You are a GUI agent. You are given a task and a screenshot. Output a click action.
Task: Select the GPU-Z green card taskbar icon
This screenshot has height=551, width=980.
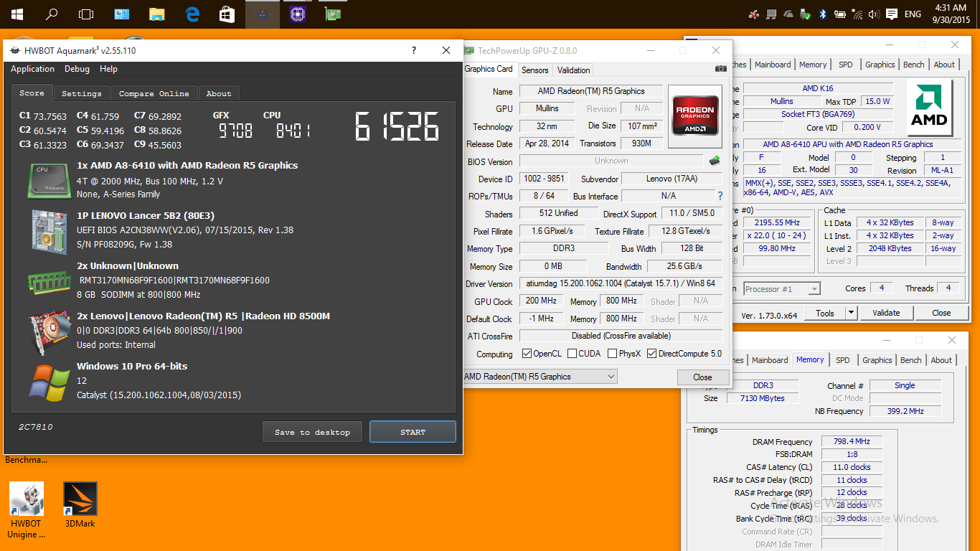click(x=333, y=14)
